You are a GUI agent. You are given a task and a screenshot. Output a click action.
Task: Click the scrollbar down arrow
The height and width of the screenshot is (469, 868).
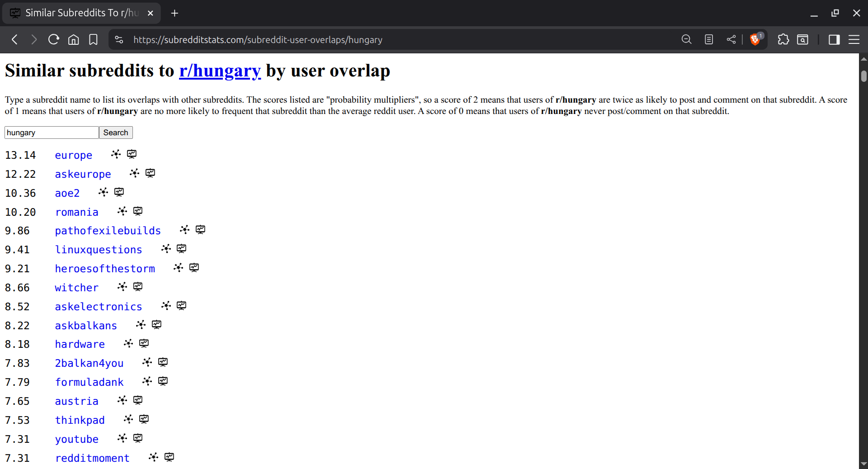tap(864, 464)
